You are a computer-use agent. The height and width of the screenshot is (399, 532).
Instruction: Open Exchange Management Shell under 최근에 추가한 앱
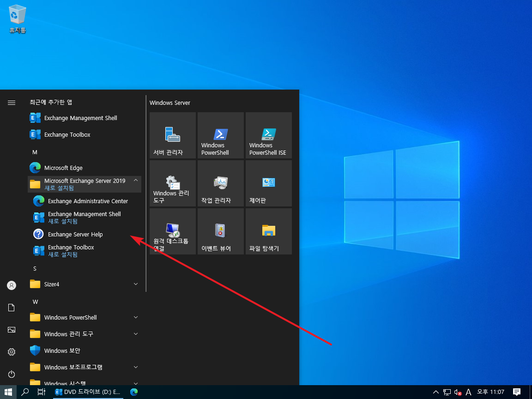tap(85, 118)
